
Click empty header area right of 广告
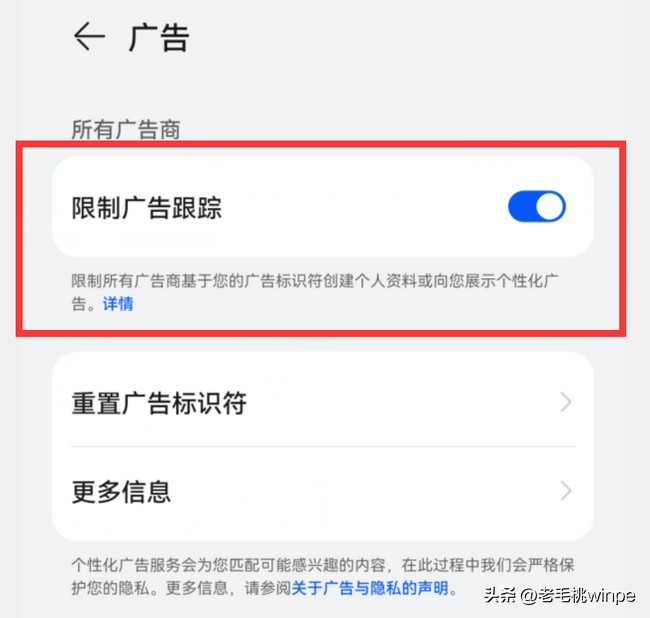(406, 37)
